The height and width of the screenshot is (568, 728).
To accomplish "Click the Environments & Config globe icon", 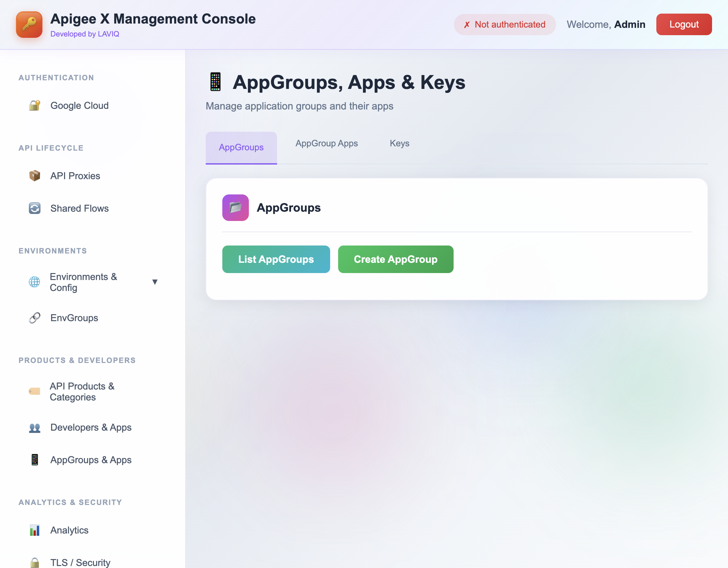I will tap(35, 282).
